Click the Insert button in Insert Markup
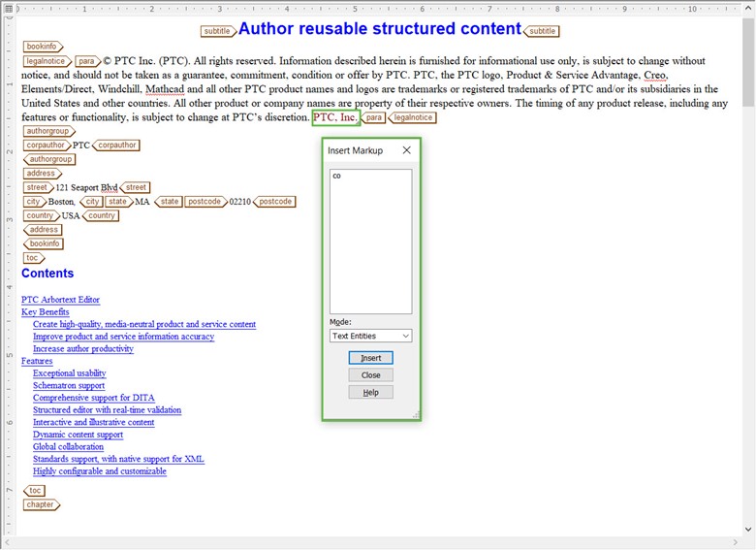 coord(370,358)
